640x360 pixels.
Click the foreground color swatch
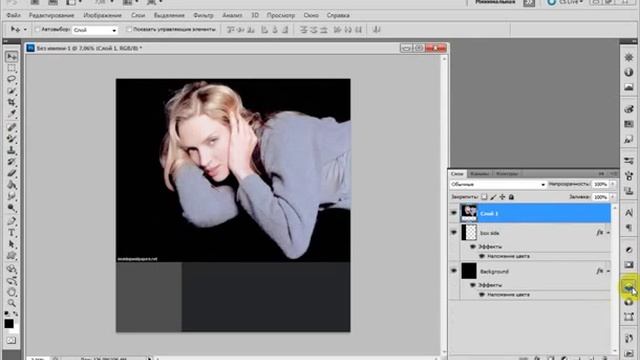pyautogui.click(x=9, y=324)
